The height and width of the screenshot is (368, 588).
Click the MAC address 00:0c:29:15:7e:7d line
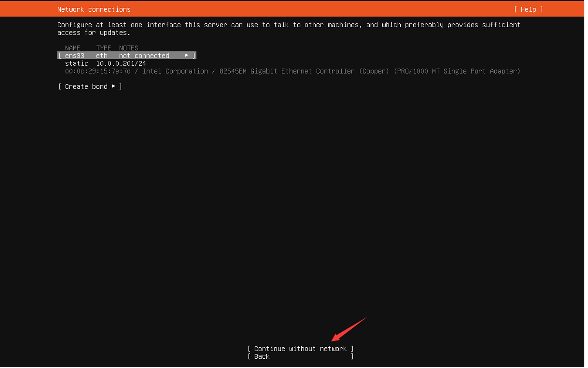tap(292, 71)
